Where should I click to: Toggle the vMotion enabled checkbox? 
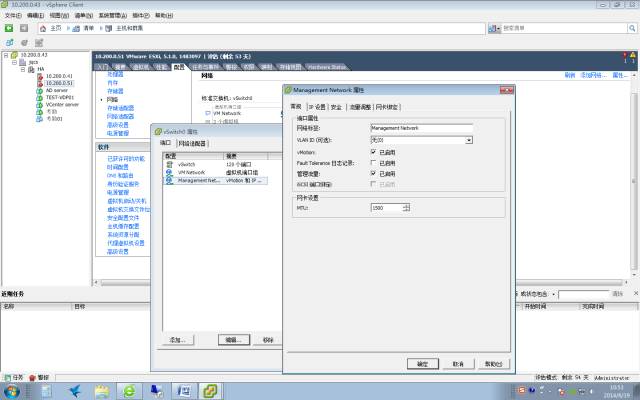click(373, 152)
